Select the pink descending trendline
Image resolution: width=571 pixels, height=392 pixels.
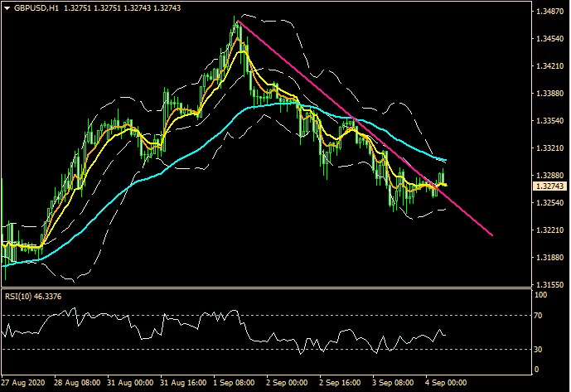(x=364, y=128)
